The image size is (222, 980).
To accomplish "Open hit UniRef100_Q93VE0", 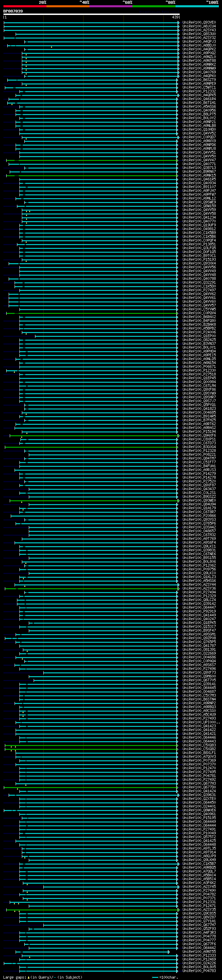I will (199, 23).
